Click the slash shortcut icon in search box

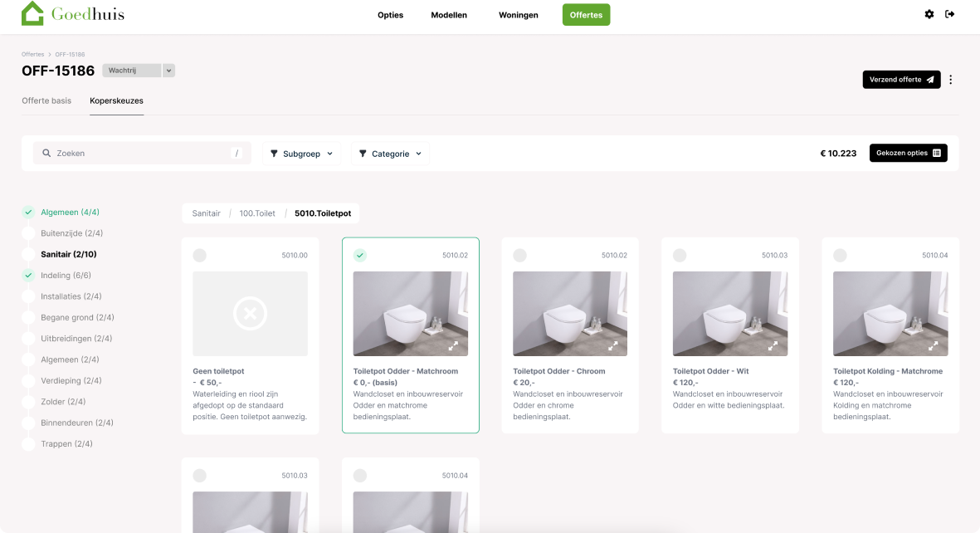[236, 153]
